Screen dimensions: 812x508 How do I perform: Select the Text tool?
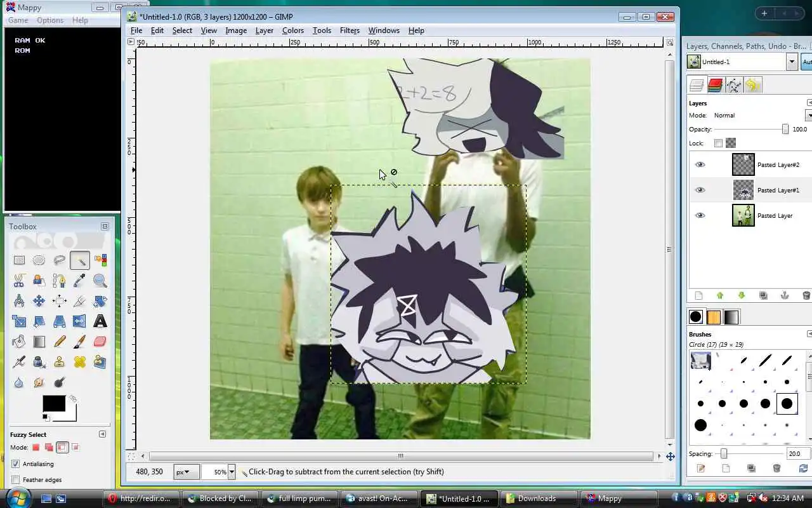100,321
